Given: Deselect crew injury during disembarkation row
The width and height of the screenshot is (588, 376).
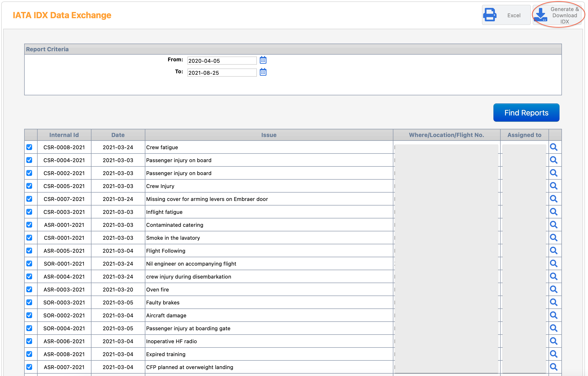Looking at the screenshot, I should tap(29, 277).
